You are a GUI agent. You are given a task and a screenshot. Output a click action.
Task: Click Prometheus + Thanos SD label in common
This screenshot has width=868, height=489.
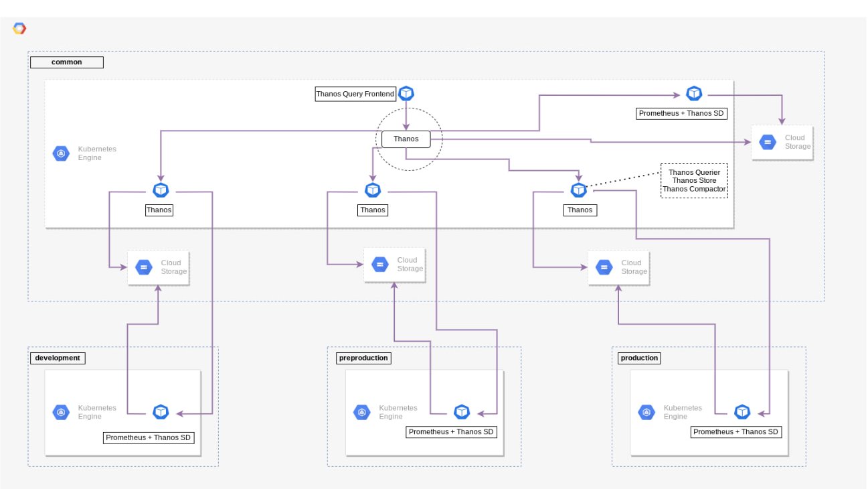coord(682,113)
